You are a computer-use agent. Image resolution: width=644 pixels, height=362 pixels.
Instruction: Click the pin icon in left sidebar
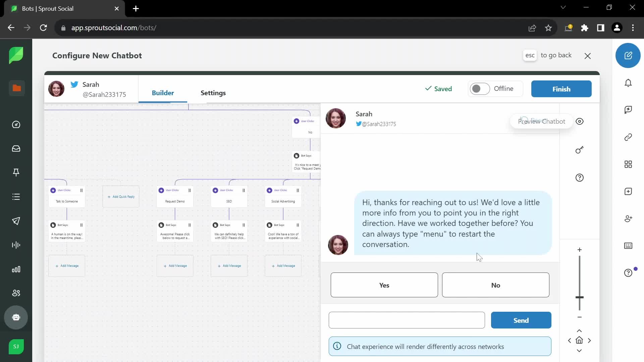tap(16, 172)
